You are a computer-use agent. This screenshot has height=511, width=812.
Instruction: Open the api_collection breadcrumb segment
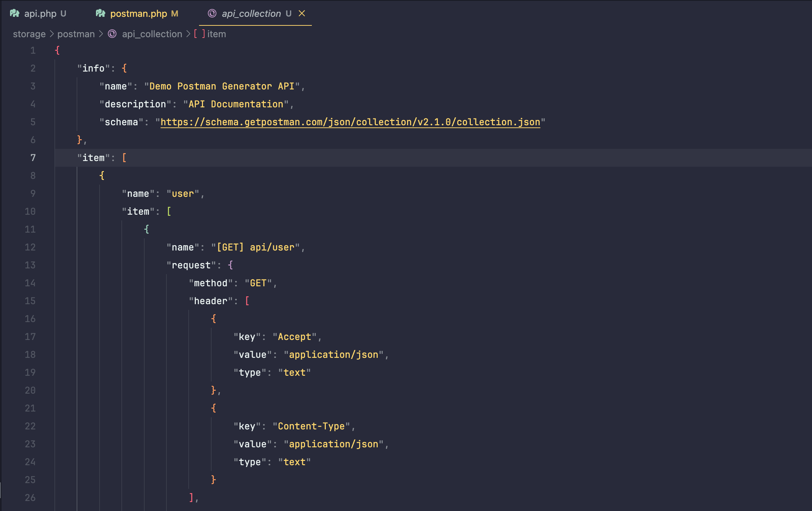click(x=152, y=34)
